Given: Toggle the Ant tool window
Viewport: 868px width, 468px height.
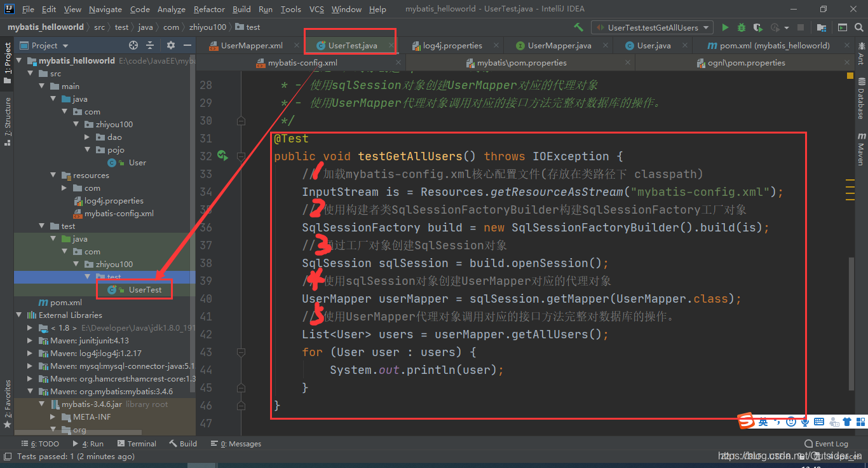Looking at the screenshot, I should (861, 53).
